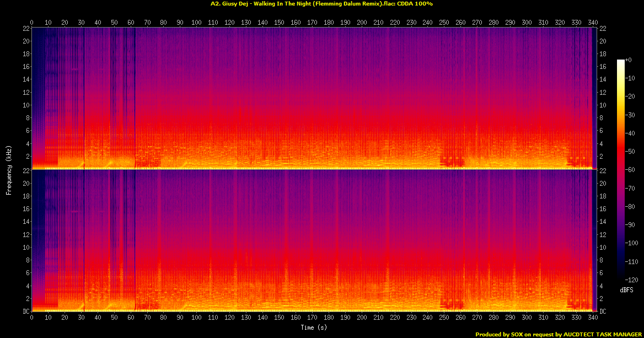This screenshot has height=338, width=644.
Task: Click the 'DC' label on the left frequency axis
Action: pyautogui.click(x=25, y=312)
